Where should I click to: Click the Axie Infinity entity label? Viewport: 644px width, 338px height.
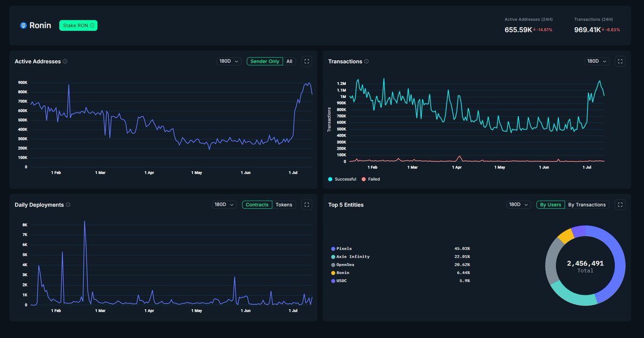[x=353, y=257]
